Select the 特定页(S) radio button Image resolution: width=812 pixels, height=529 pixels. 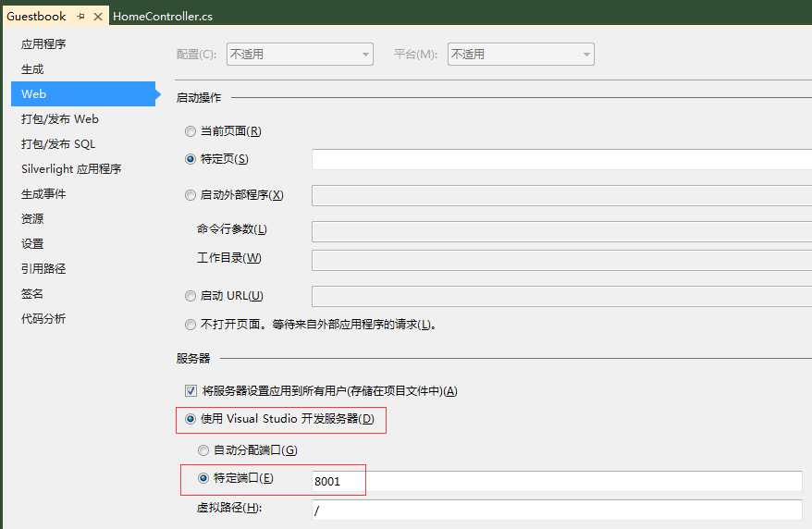pyautogui.click(x=191, y=159)
